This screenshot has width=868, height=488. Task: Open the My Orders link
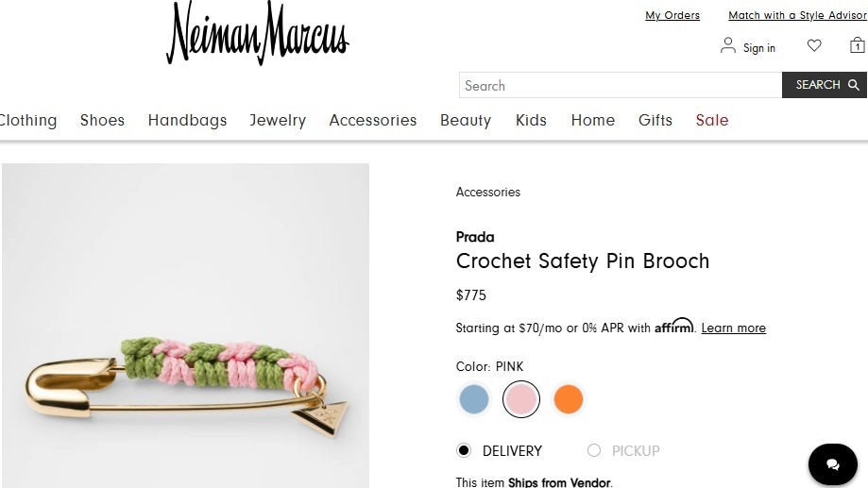(672, 15)
